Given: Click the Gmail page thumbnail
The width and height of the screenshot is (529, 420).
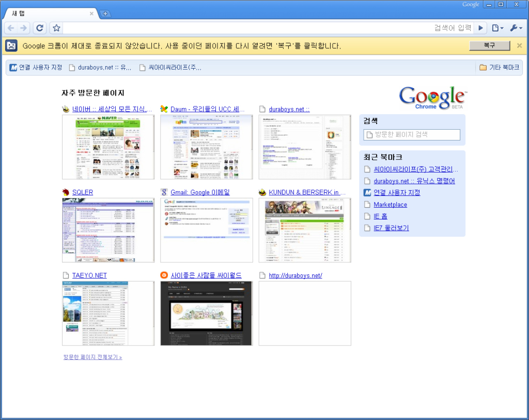Looking at the screenshot, I should pos(207,230).
